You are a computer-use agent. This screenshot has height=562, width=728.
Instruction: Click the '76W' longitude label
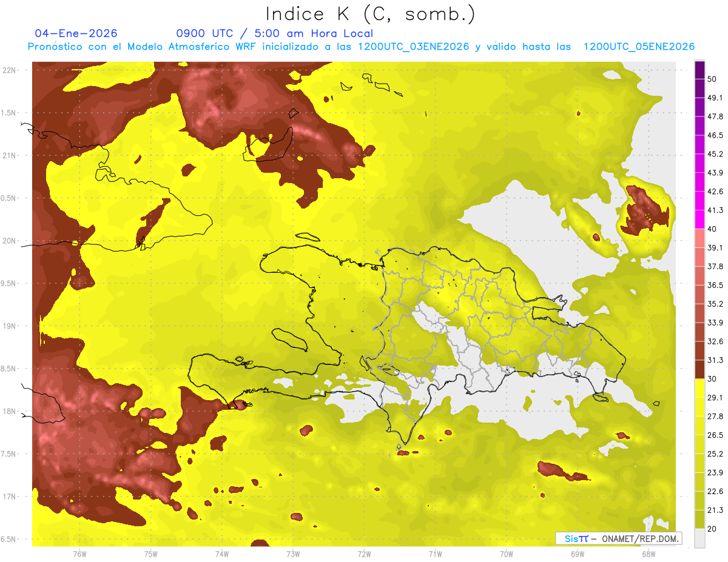pyautogui.click(x=79, y=554)
